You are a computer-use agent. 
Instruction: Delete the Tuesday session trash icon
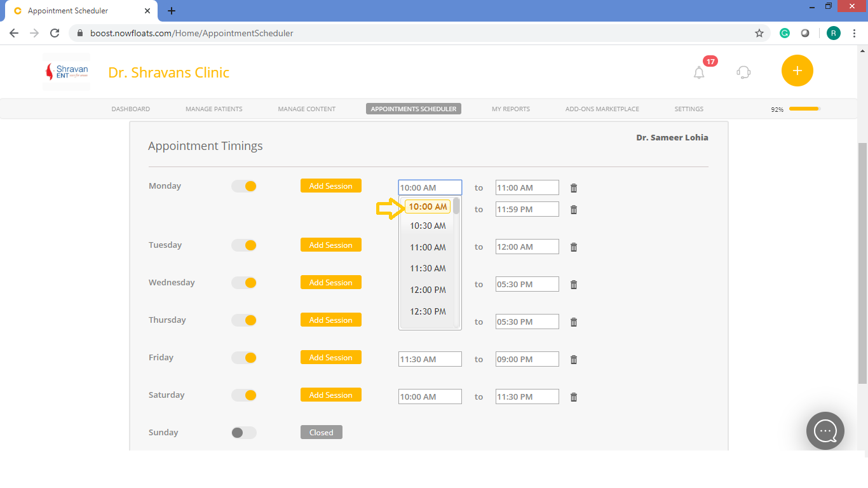tap(574, 247)
